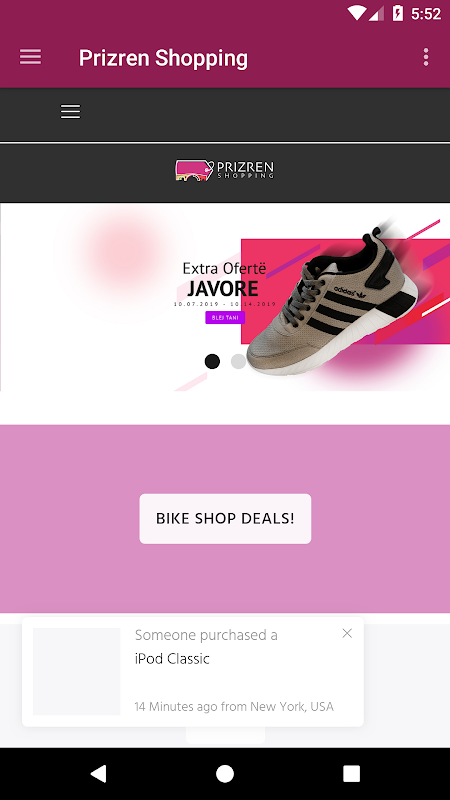The width and height of the screenshot is (450, 800).
Task: Open the iPod Classic product link
Action: click(x=172, y=659)
